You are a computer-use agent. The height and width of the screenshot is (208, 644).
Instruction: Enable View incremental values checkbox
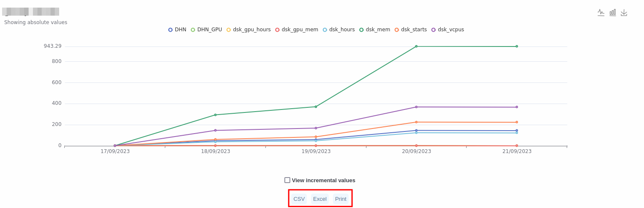[x=287, y=180]
